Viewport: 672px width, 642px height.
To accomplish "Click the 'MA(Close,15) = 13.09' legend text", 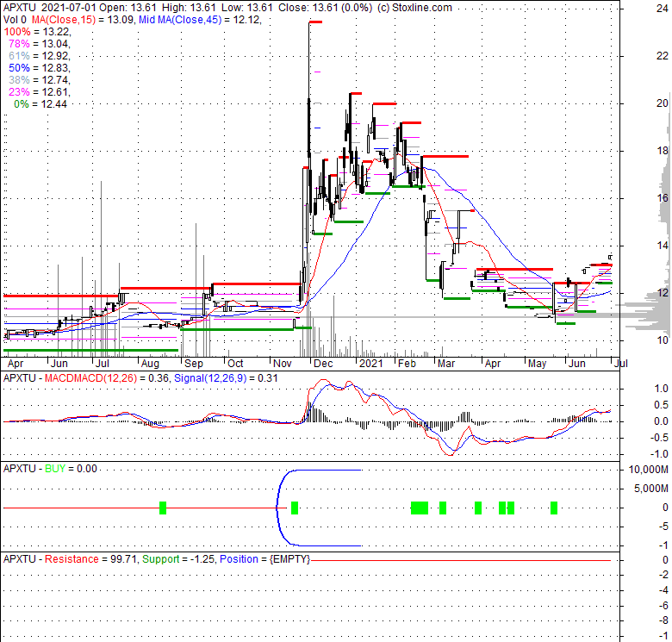I will pos(83,20).
